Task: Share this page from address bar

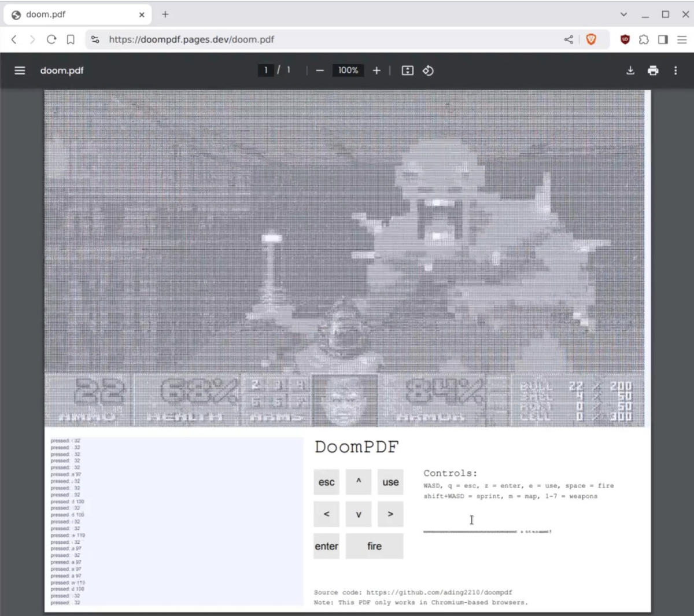Action: pos(569,39)
